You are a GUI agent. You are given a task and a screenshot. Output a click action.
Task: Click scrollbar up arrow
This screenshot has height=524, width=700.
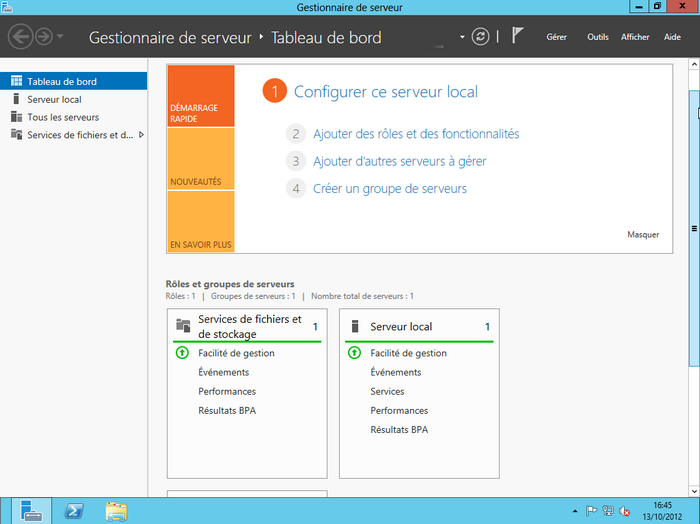(x=694, y=64)
